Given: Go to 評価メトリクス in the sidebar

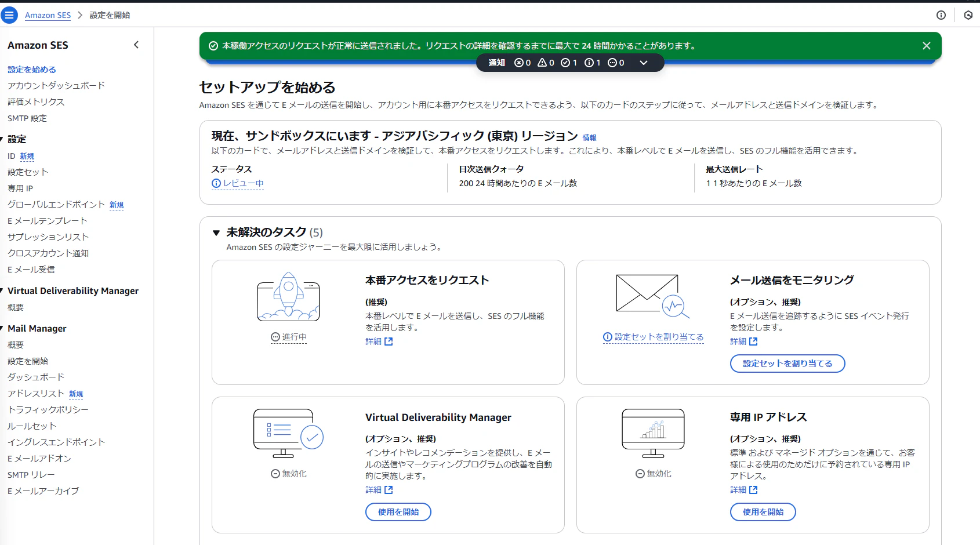Looking at the screenshot, I should click(36, 102).
